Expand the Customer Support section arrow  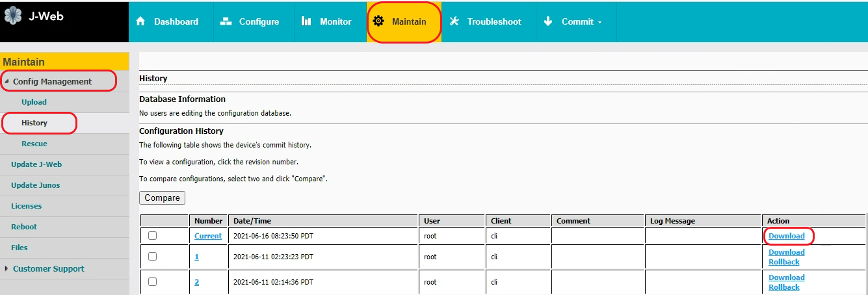pos(7,268)
